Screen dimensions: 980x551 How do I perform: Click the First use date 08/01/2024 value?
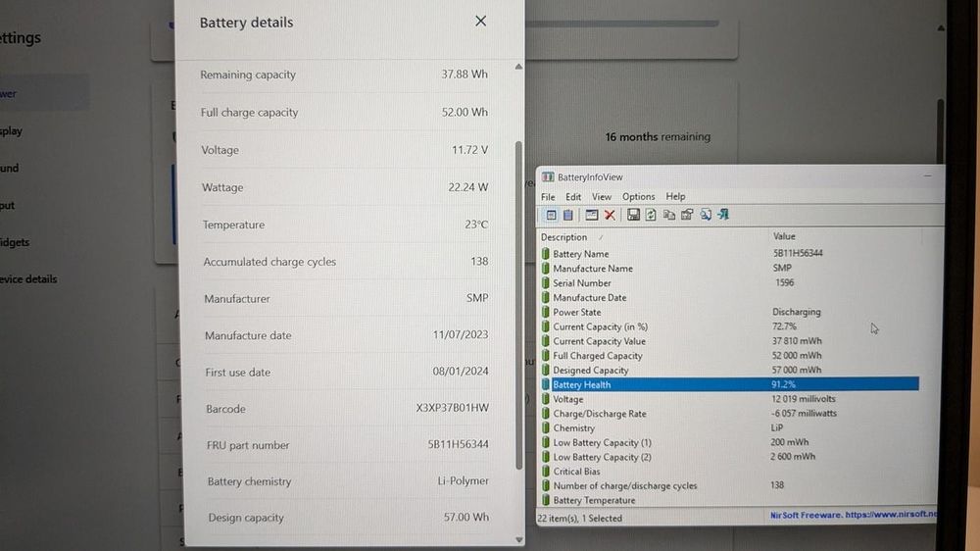point(460,371)
